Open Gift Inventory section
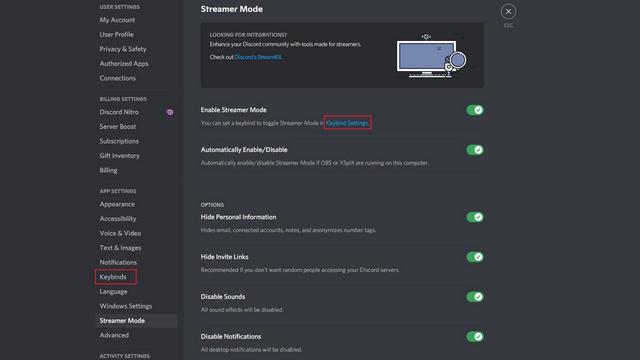640x360 pixels. [119, 156]
